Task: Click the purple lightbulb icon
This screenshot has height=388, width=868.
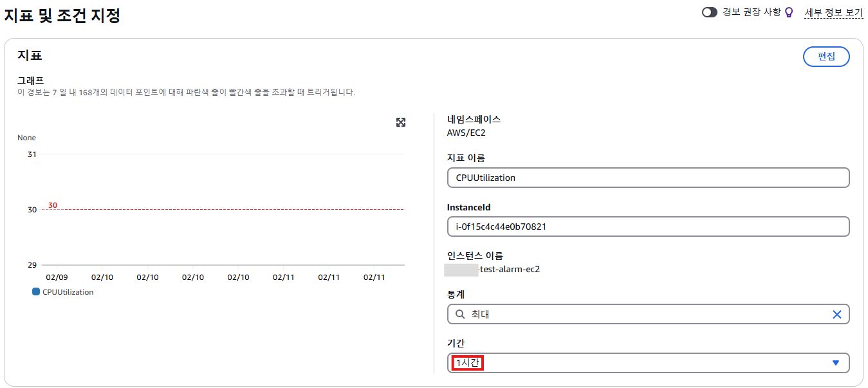Action: click(789, 12)
